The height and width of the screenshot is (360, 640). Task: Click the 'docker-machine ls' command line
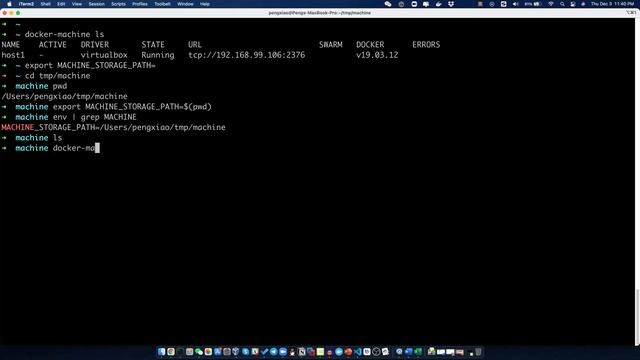point(64,34)
